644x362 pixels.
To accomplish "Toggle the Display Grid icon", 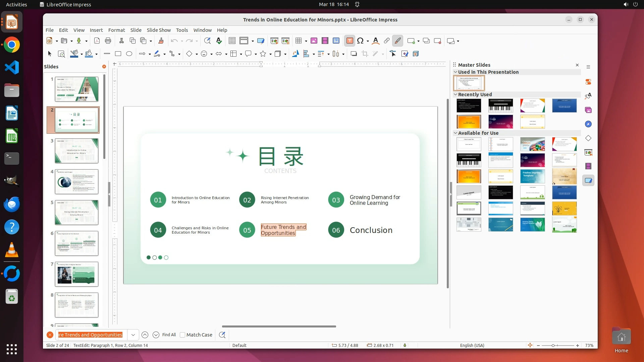I will point(232,41).
